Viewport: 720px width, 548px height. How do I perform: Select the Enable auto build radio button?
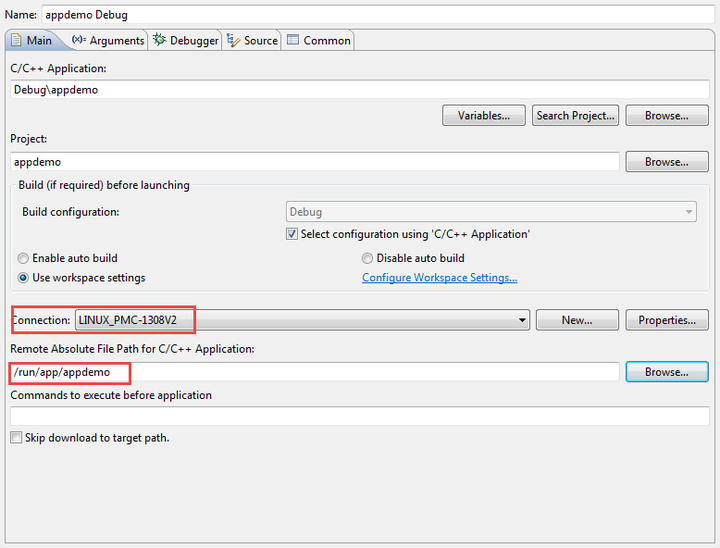coord(23,258)
